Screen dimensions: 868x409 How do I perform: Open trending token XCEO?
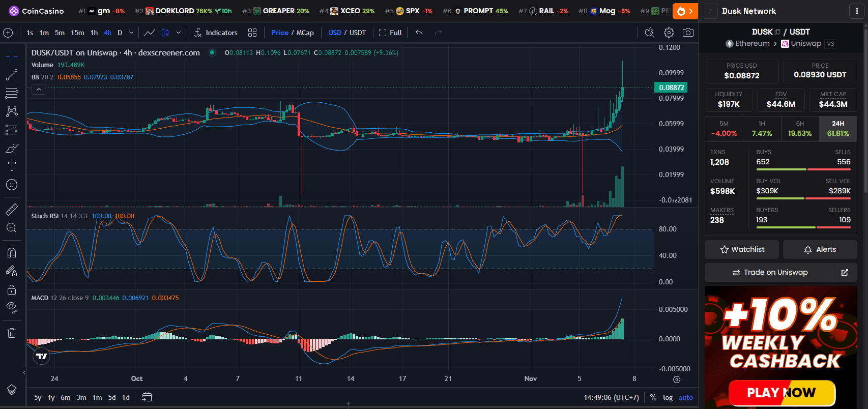[347, 11]
